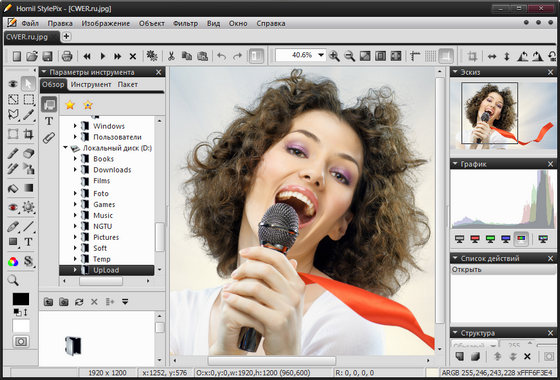Click the Print icon in the toolbar
This screenshot has width=560, height=380.
[x=67, y=56]
